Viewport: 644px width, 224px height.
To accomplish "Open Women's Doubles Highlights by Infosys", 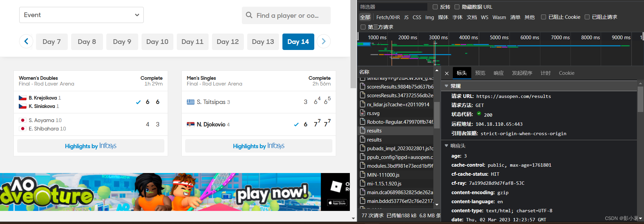I will click(x=91, y=146).
